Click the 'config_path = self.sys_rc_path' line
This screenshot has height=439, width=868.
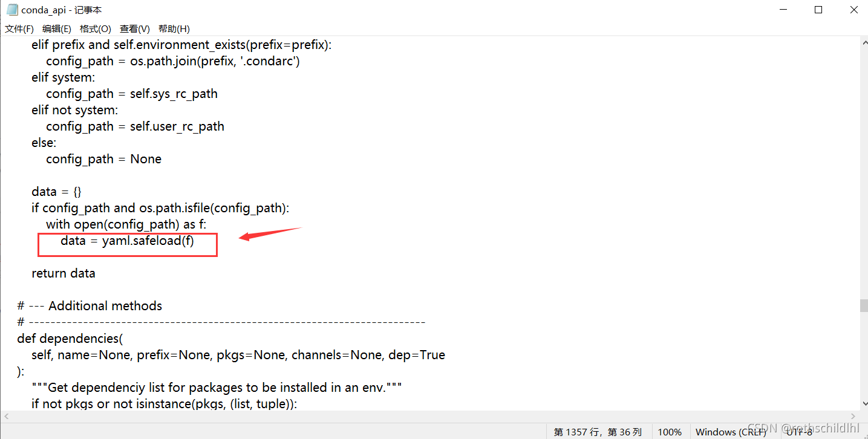click(132, 94)
